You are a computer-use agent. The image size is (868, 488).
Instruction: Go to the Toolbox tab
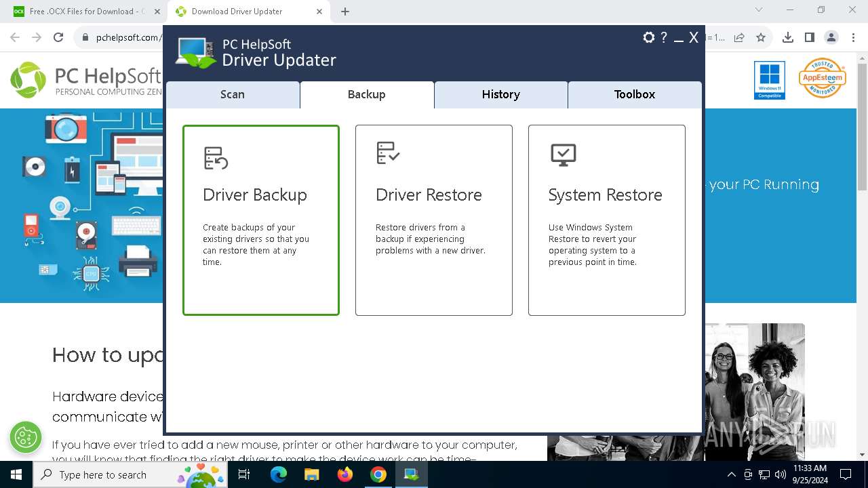635,95
